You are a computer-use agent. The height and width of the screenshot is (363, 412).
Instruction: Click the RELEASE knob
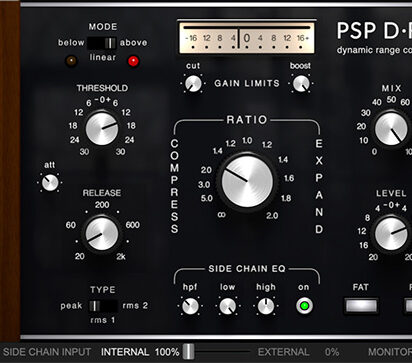102,234
